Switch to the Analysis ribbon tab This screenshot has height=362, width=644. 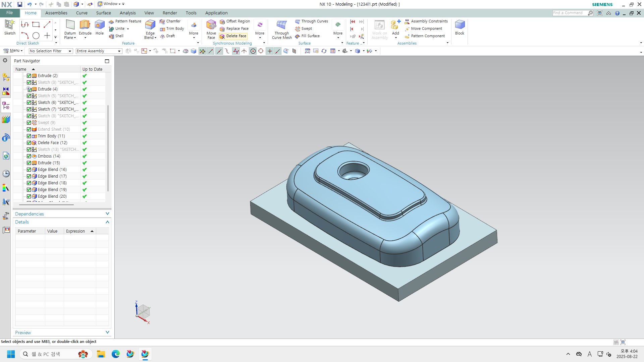[x=127, y=13]
